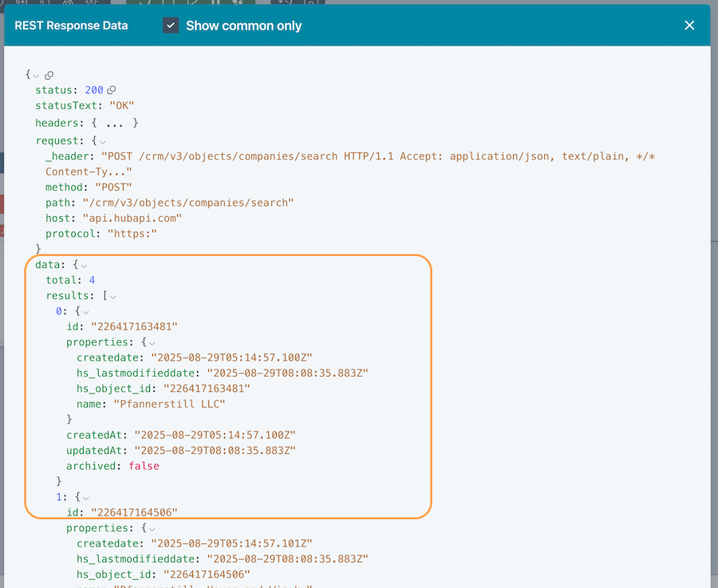
Task: Click the archived false value
Action: pyautogui.click(x=144, y=466)
